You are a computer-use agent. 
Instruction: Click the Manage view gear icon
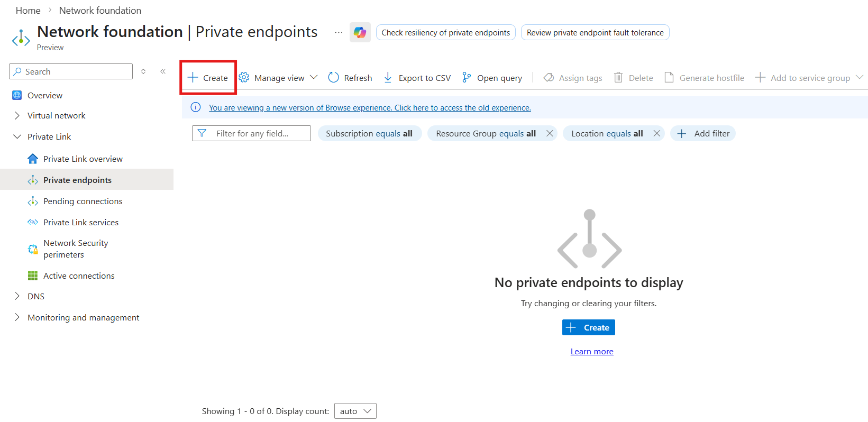pyautogui.click(x=244, y=78)
